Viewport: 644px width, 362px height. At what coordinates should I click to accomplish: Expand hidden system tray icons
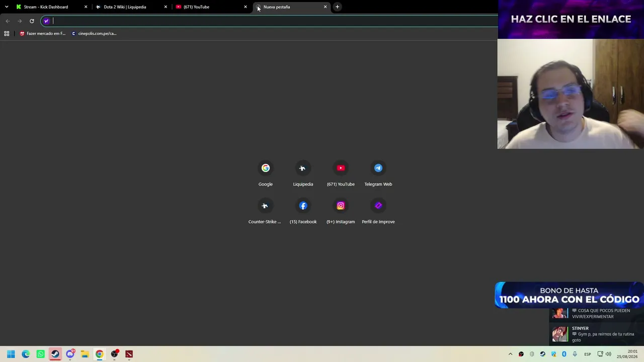[510, 354]
